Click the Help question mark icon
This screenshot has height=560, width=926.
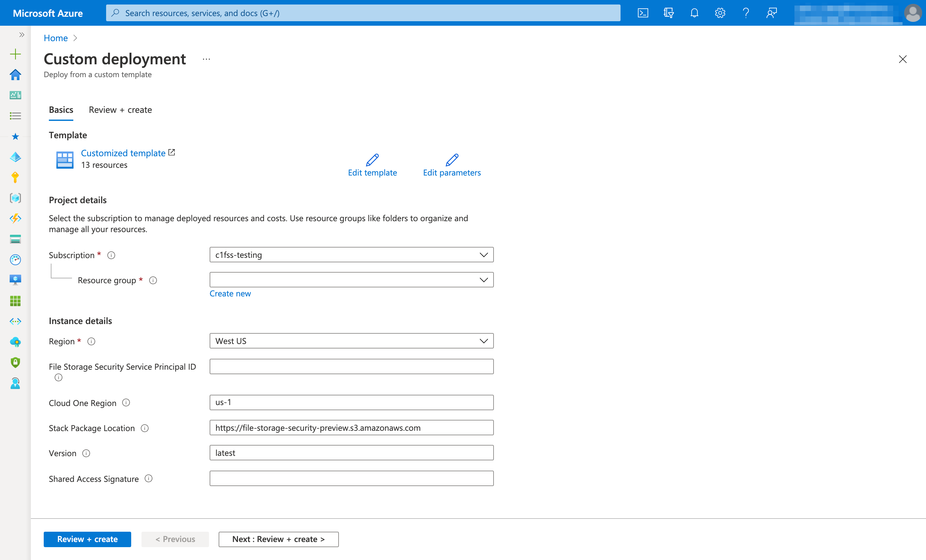pos(746,13)
